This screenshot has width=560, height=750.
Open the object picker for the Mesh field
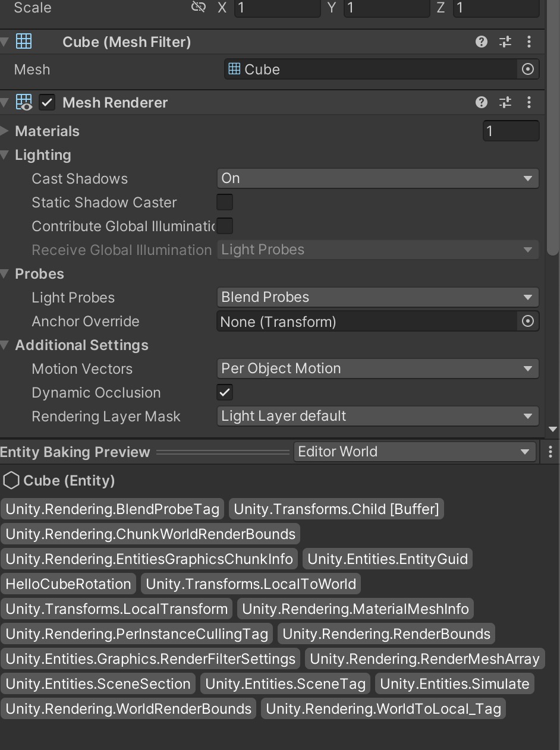[527, 69]
